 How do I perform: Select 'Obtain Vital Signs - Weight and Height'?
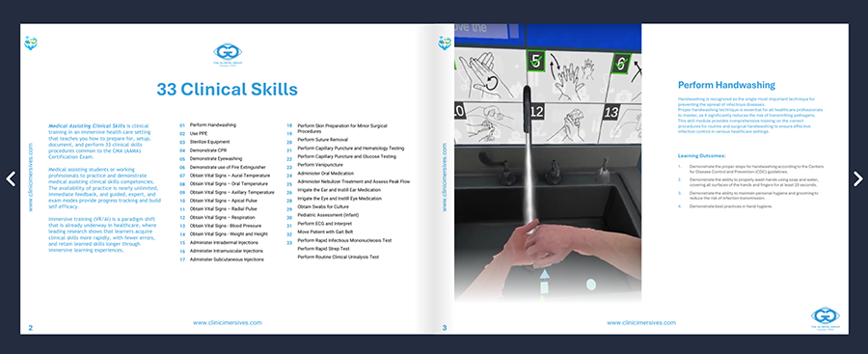(x=229, y=233)
